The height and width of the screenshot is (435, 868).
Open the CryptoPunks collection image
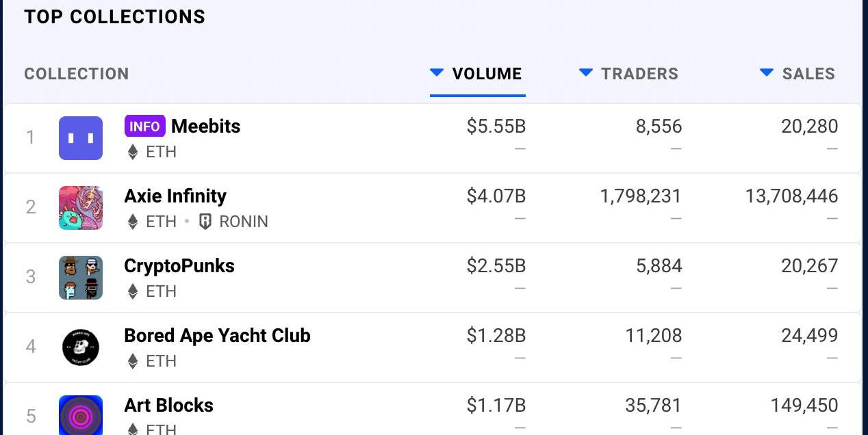[x=81, y=278]
